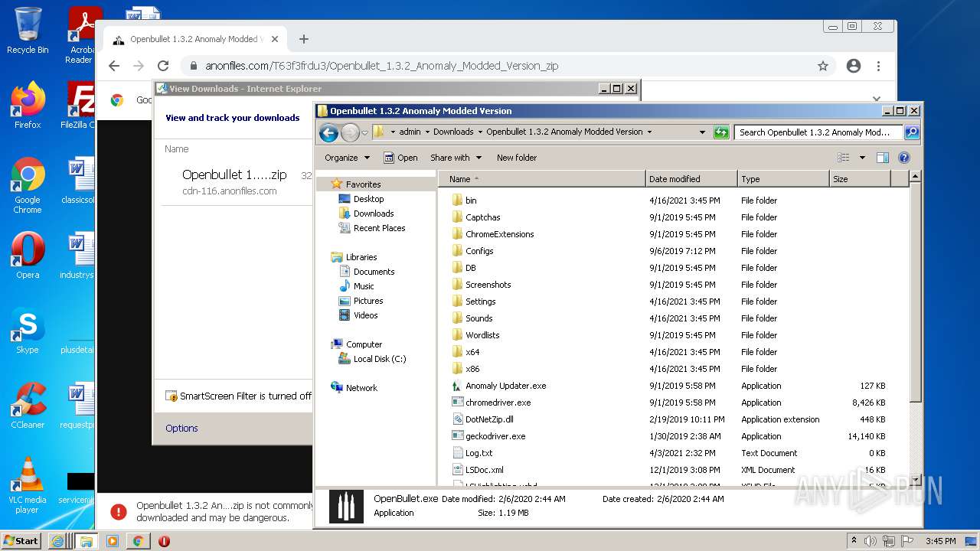The height and width of the screenshot is (551, 980).
Task: Open the view options dropdown arrow
Action: (862, 158)
